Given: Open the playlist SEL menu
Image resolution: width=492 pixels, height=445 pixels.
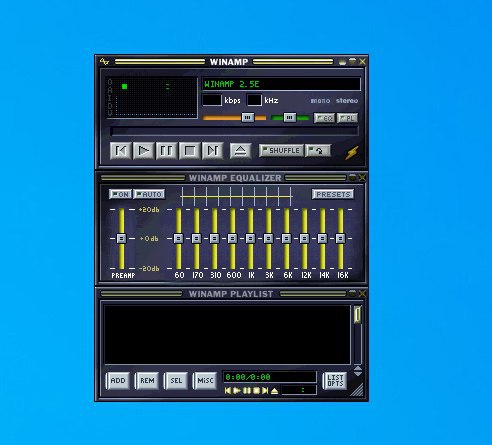Looking at the screenshot, I should (x=176, y=380).
